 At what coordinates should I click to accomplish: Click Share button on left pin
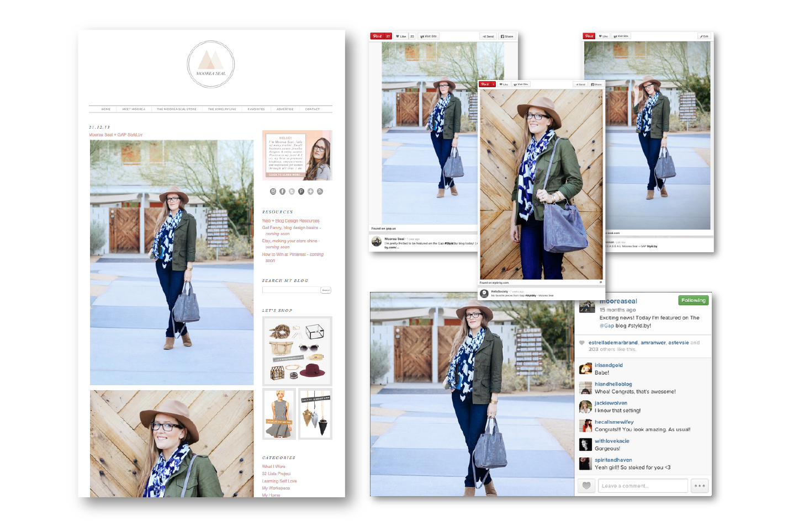(507, 36)
